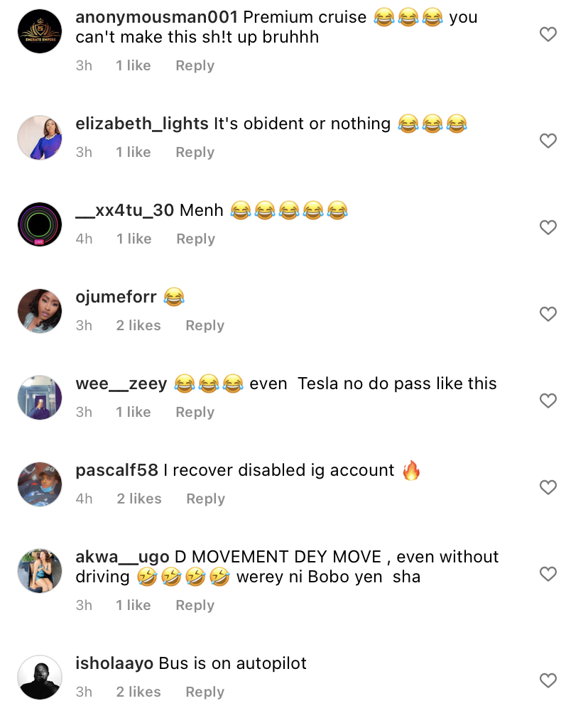Like akwa__ugo's comment
This screenshot has width=588, height=713.
(x=548, y=573)
